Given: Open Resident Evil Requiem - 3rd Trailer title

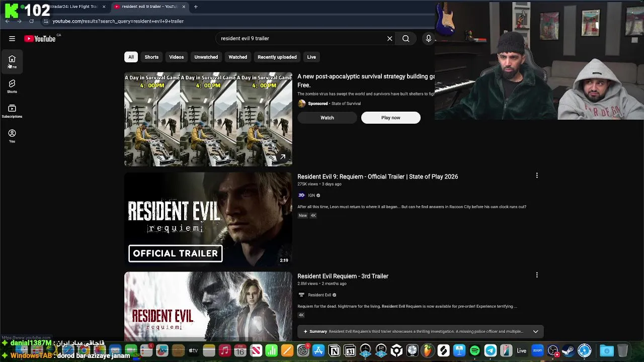Looking at the screenshot, I should point(343,276).
